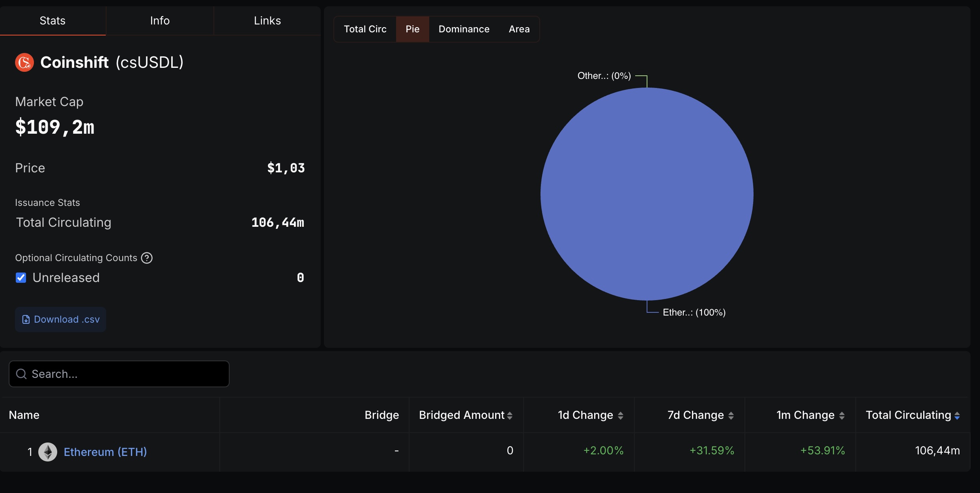Sort by 1m Change arrows icon
980x493 pixels.
(842, 415)
